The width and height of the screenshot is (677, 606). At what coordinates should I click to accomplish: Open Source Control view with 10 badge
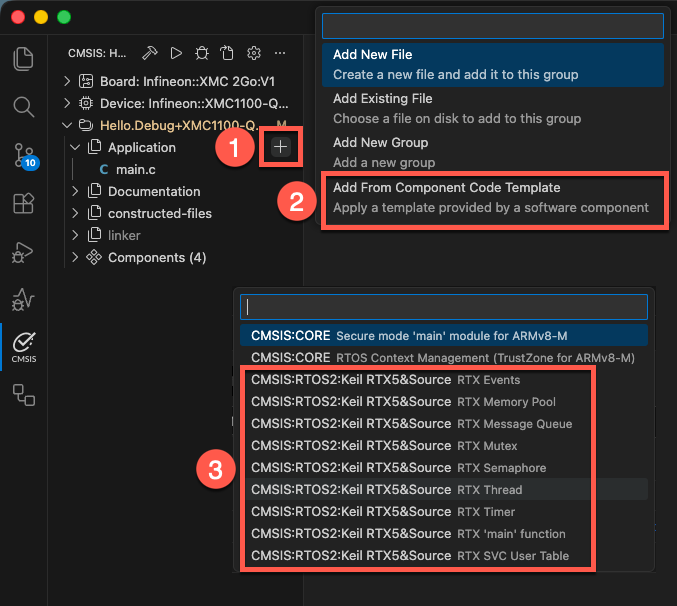click(x=23, y=154)
